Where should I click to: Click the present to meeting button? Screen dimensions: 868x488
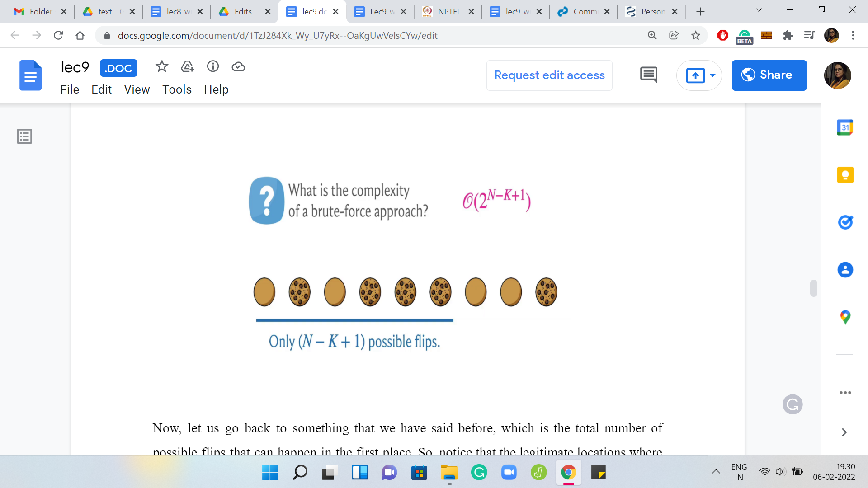[695, 75]
